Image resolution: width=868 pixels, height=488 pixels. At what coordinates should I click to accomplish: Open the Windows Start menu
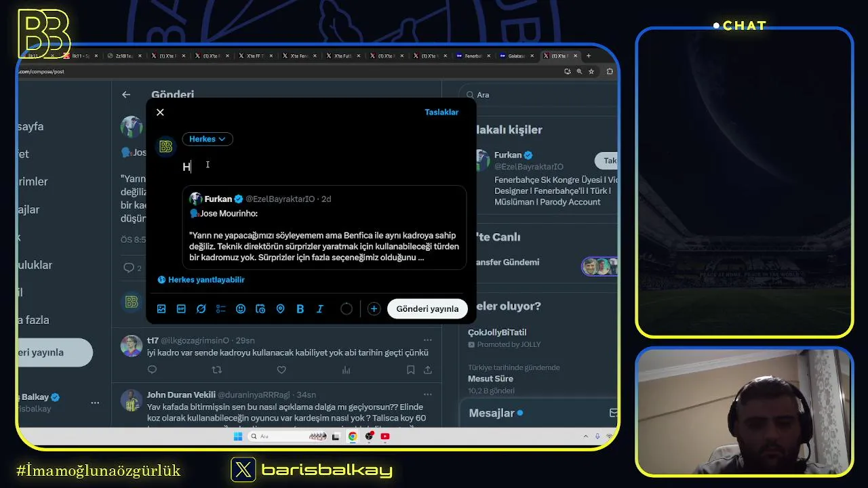(x=238, y=436)
